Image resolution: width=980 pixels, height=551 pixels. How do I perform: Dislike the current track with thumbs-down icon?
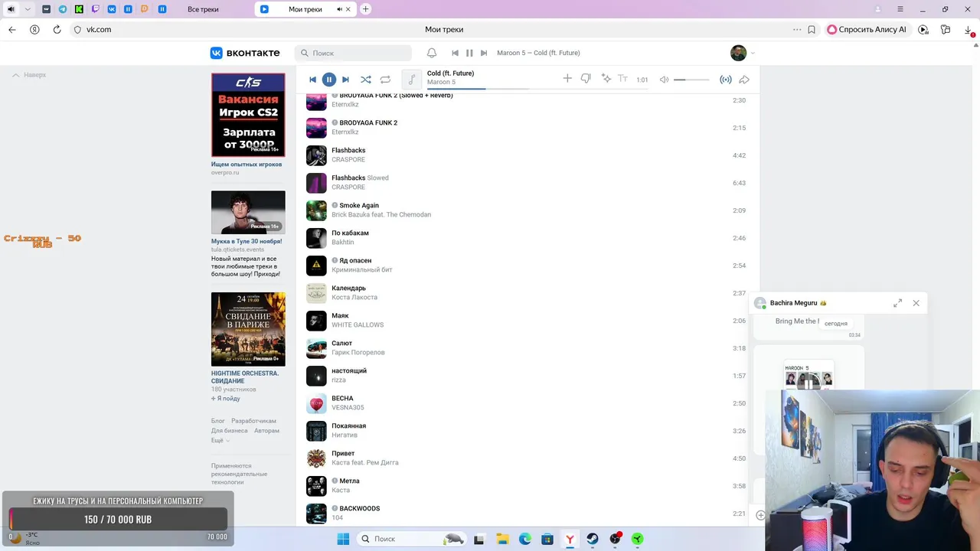point(586,79)
